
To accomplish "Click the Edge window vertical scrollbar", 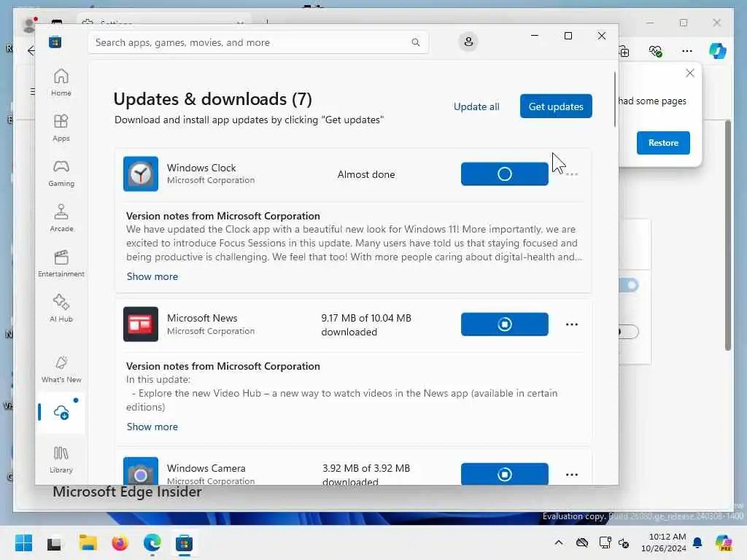I will (x=727, y=236).
